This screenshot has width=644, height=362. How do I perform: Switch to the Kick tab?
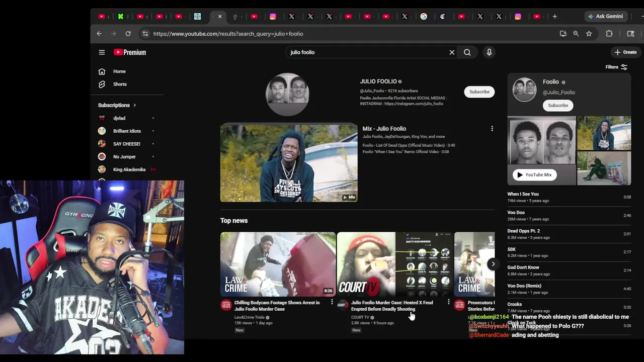point(121,17)
